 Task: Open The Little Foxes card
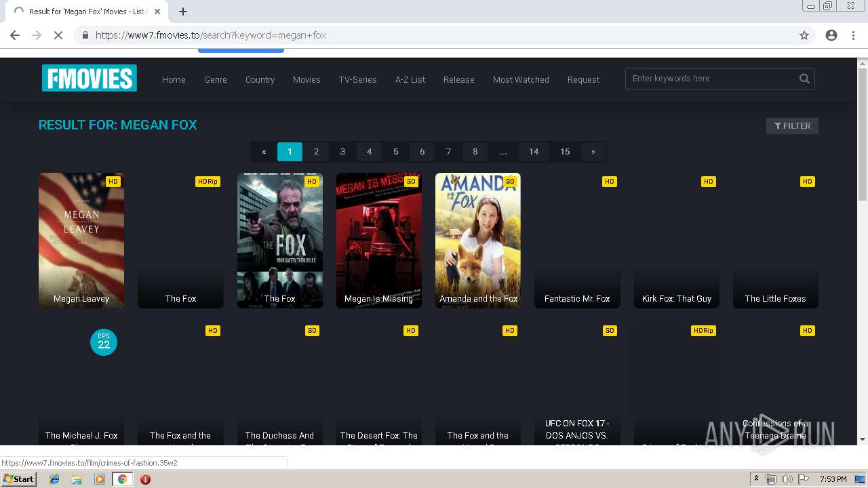[775, 241]
